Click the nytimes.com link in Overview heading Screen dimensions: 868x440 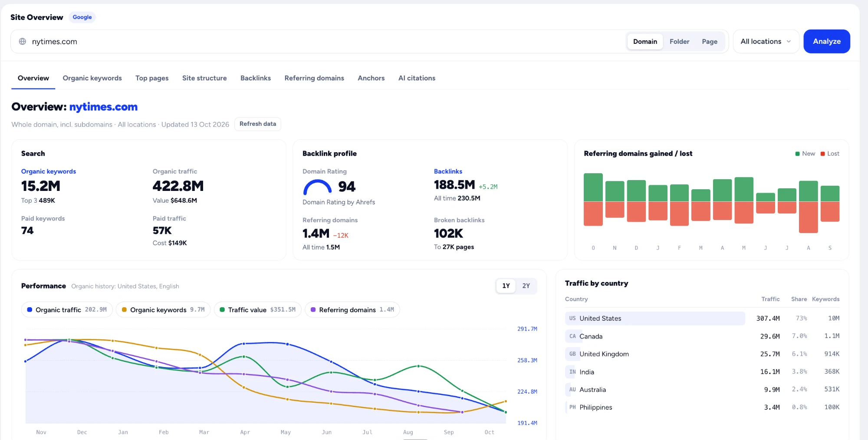[x=103, y=107]
